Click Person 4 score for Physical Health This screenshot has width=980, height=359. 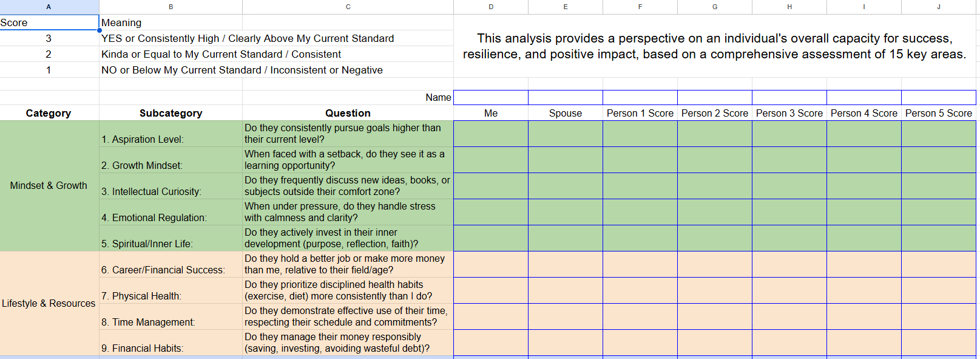coord(863,290)
